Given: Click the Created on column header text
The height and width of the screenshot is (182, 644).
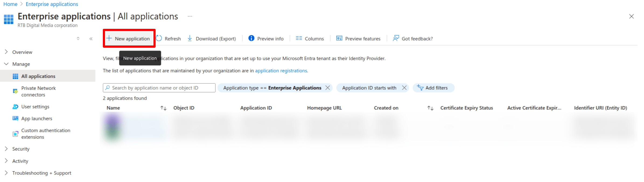Looking at the screenshot, I should tap(386, 108).
